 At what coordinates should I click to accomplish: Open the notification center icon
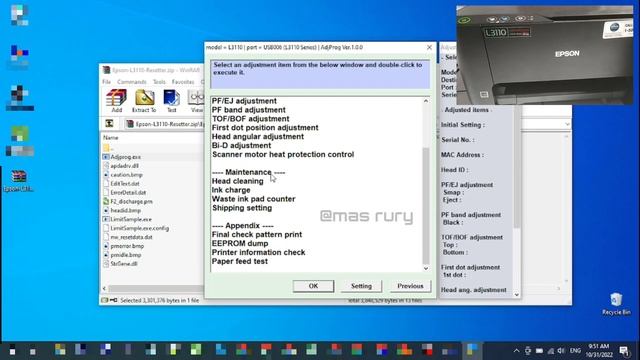click(624, 351)
